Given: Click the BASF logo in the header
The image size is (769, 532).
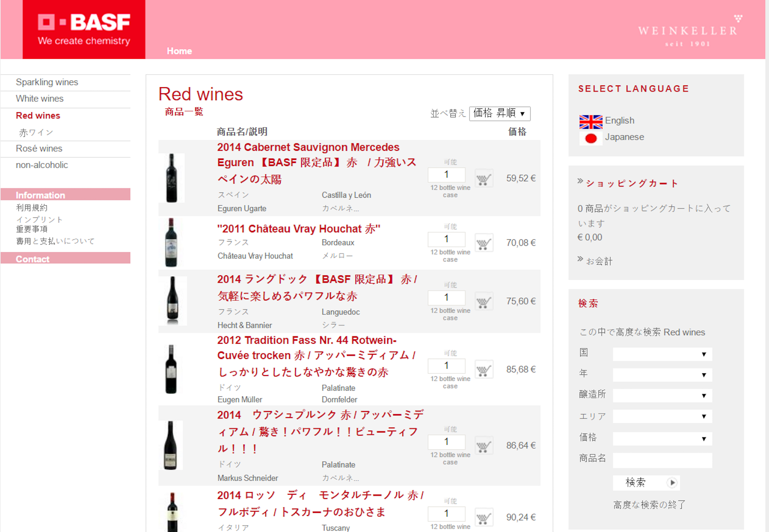Looking at the screenshot, I should pos(84,29).
